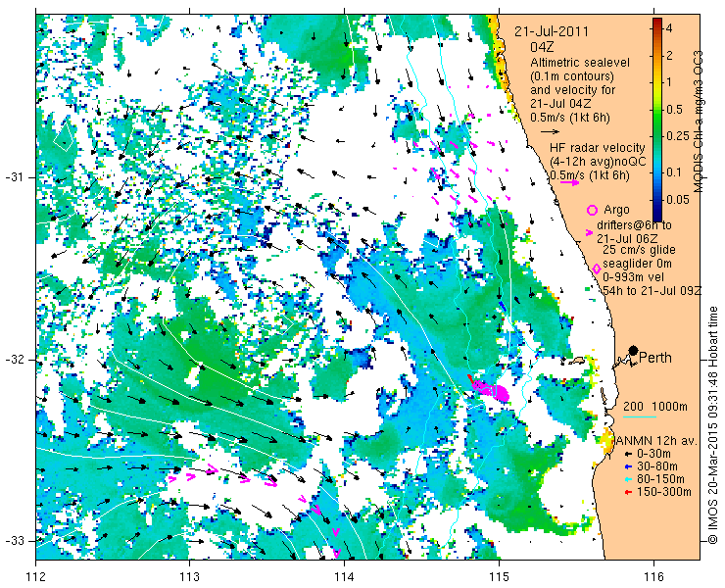Click the latitude axis label '-32'
725x588 pixels.
(14, 360)
